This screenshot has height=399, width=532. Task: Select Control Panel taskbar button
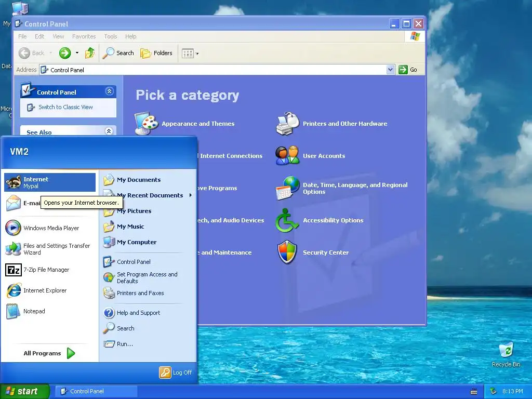[x=96, y=391]
